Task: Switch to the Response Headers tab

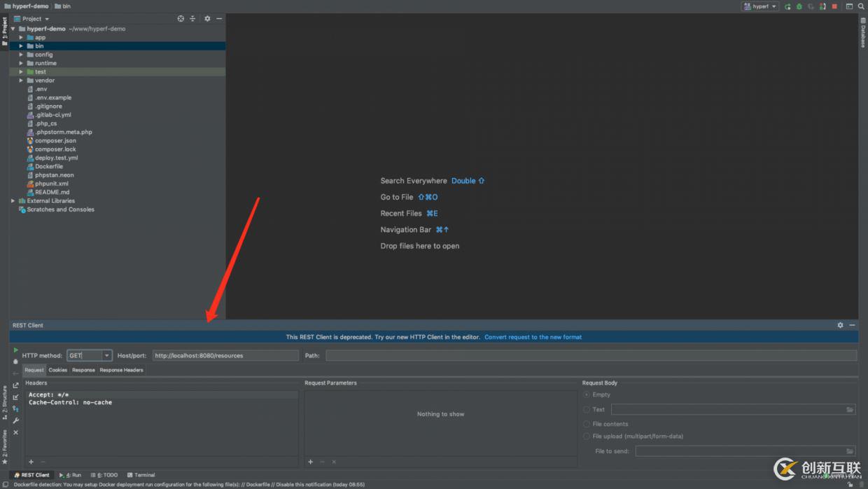Action: (121, 370)
